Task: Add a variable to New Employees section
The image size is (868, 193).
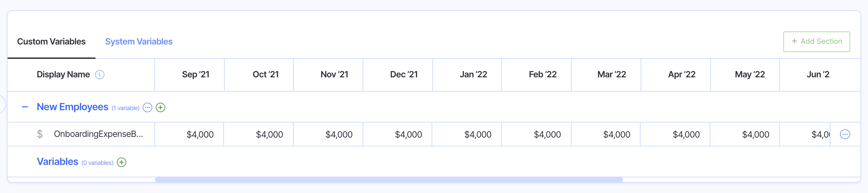Action: click(x=160, y=107)
